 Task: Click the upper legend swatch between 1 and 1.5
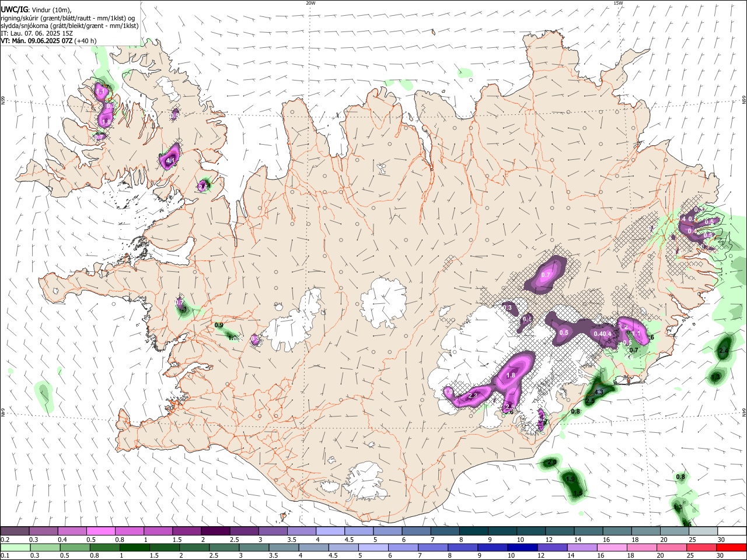[x=158, y=531]
